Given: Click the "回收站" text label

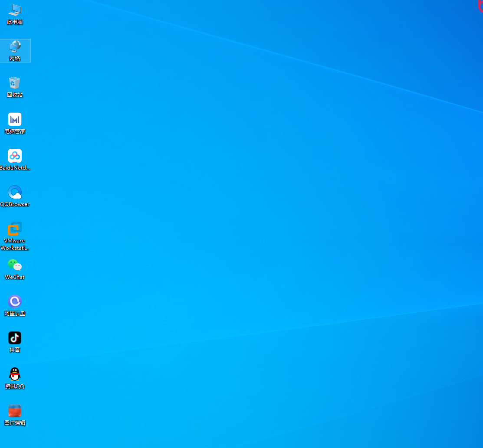Looking at the screenshot, I should (15, 95).
